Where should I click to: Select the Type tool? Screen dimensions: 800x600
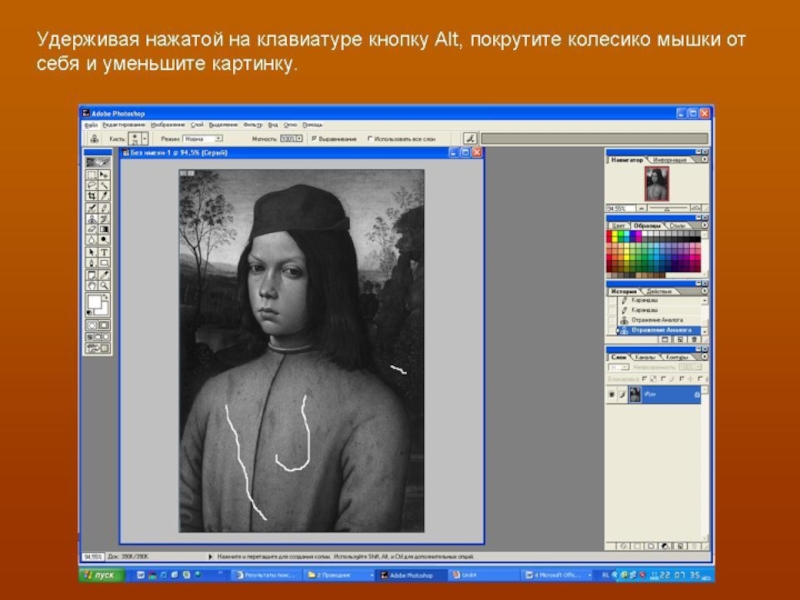[104, 252]
